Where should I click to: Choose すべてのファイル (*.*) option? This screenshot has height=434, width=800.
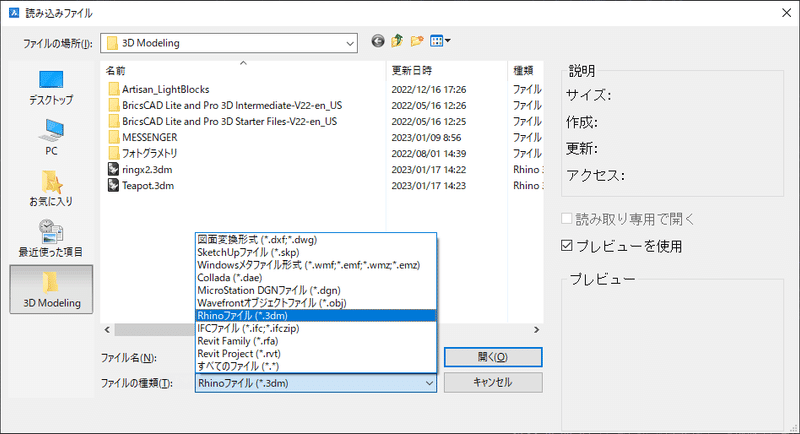click(316, 366)
